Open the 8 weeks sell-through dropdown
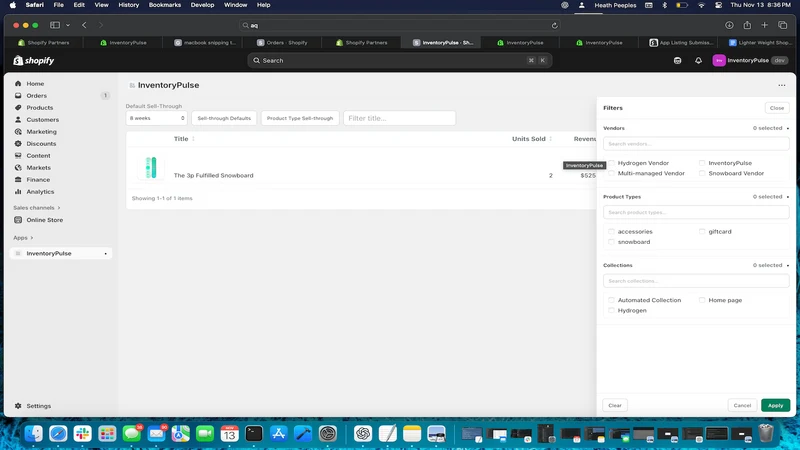Image resolution: width=800 pixels, height=450 pixels. 157,118
